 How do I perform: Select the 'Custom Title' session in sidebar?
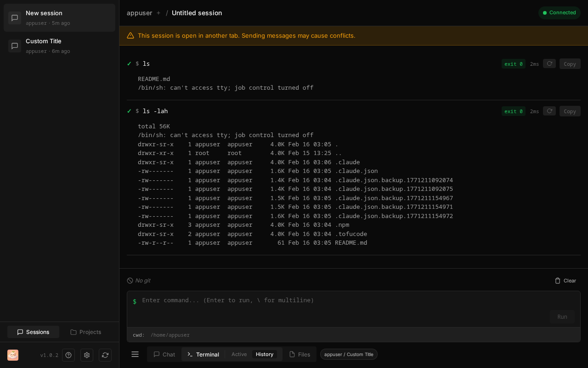[59, 46]
